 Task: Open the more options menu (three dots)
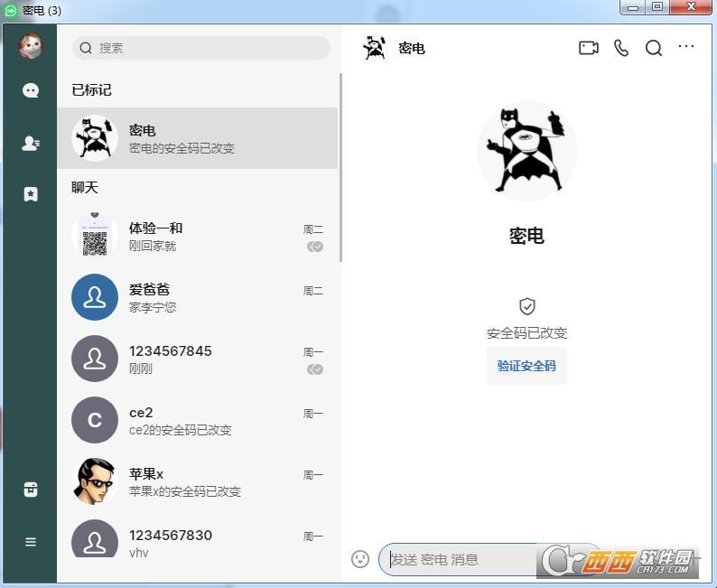686,47
